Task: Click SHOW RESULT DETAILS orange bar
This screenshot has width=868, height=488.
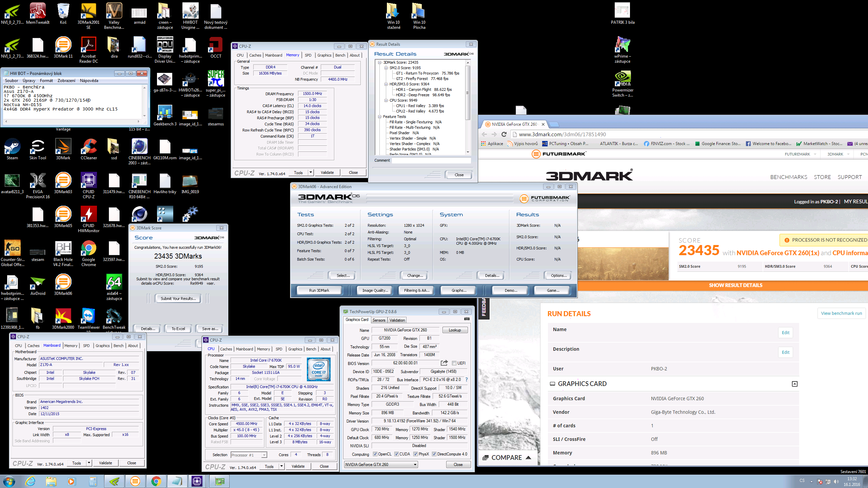Action: [x=722, y=285]
